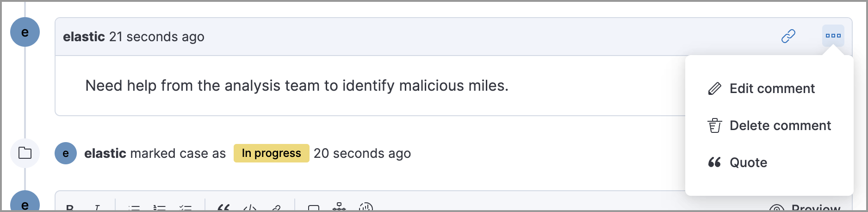The height and width of the screenshot is (212, 868).
Task: Insert a block quote from the editor toolbar
Action: point(224,208)
